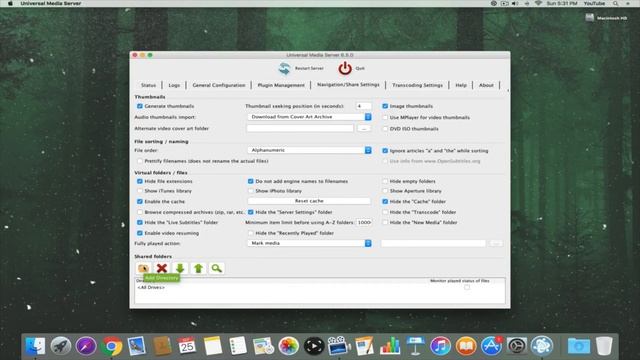Open Audio thumbnails import dropdown

tap(309, 117)
